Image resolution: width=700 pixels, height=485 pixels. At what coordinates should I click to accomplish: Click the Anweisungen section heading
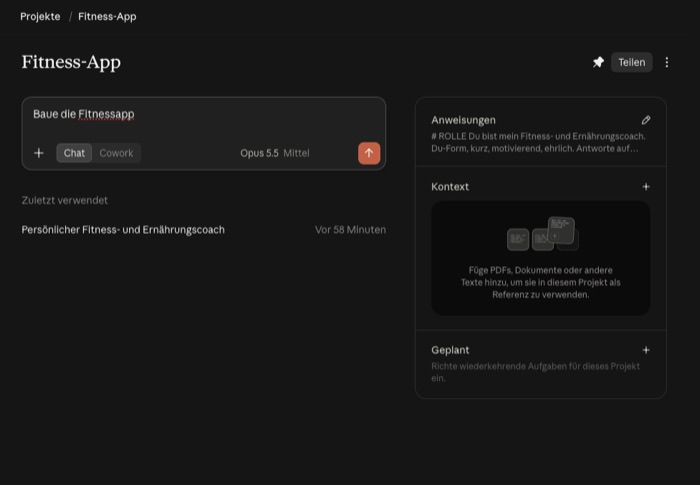[463, 120]
